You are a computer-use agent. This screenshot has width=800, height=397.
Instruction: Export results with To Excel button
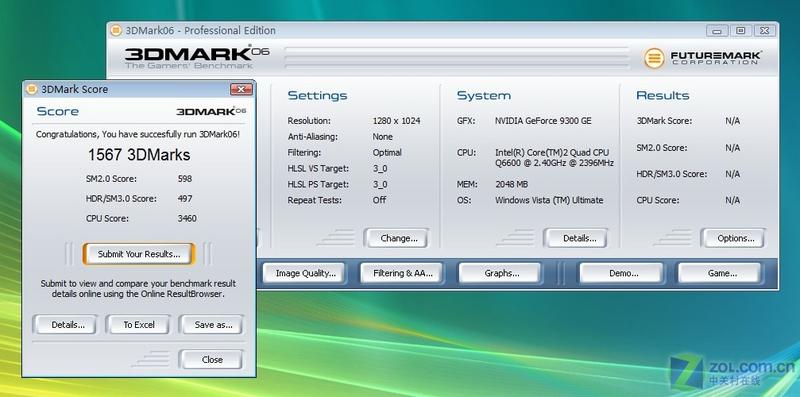coord(138,325)
